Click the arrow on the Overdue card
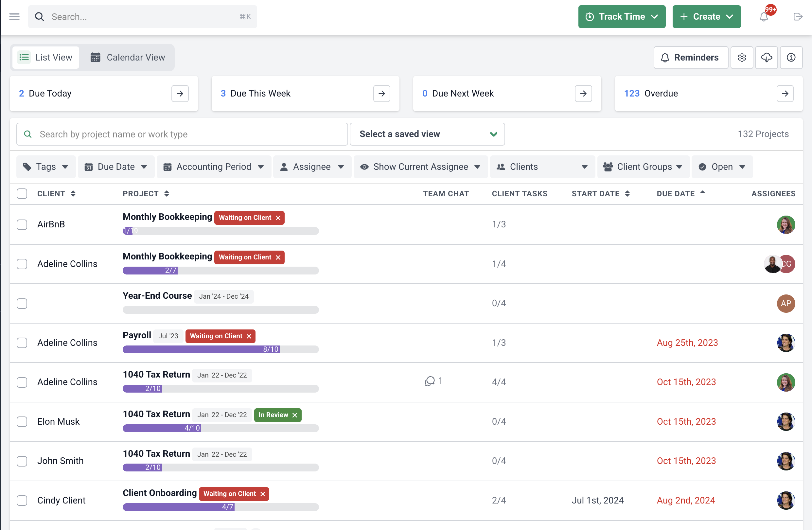The width and height of the screenshot is (812, 530). point(785,93)
